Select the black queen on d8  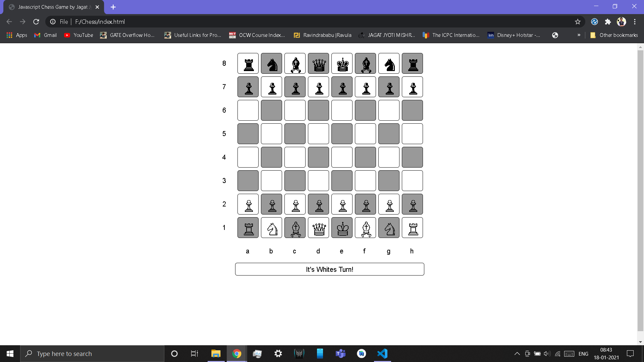tap(318, 64)
